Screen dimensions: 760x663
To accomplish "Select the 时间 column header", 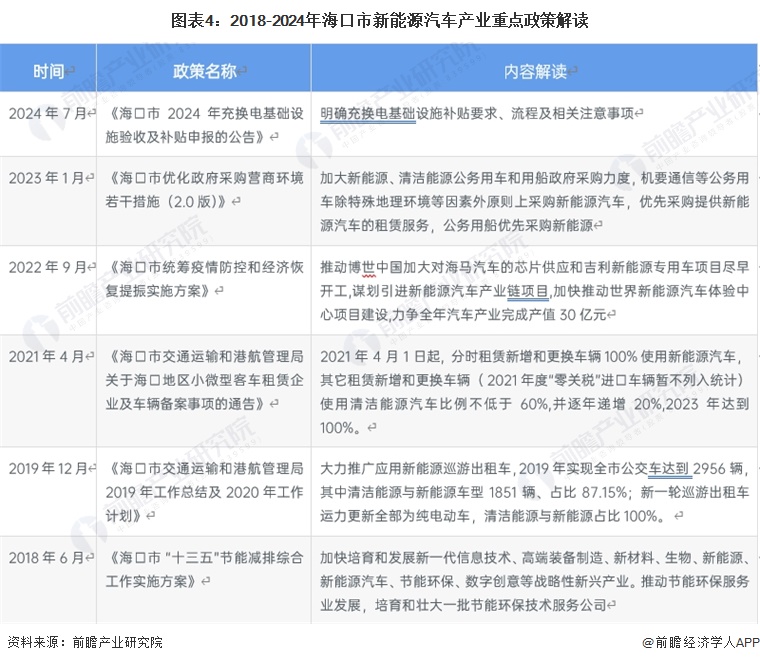I will coord(49,71).
